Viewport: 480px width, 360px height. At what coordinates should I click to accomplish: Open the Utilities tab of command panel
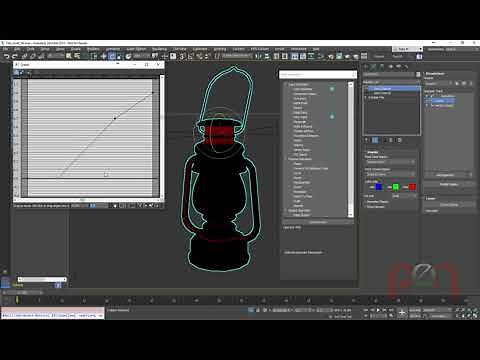[x=406, y=67]
